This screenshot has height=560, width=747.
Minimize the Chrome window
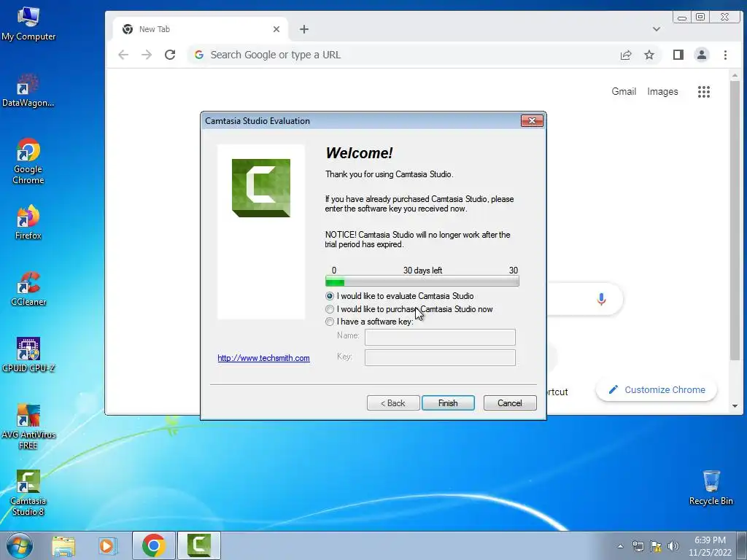click(682, 17)
